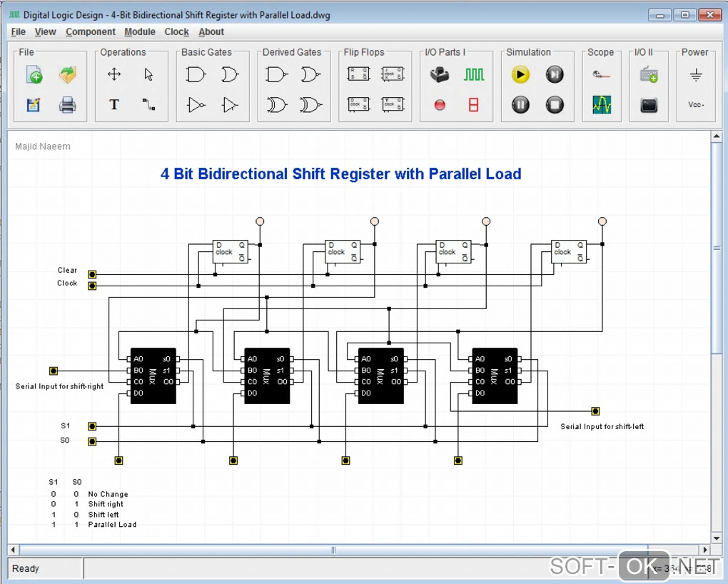
Task: Pick the AND gate in Basic Gates
Action: pyautogui.click(x=196, y=74)
